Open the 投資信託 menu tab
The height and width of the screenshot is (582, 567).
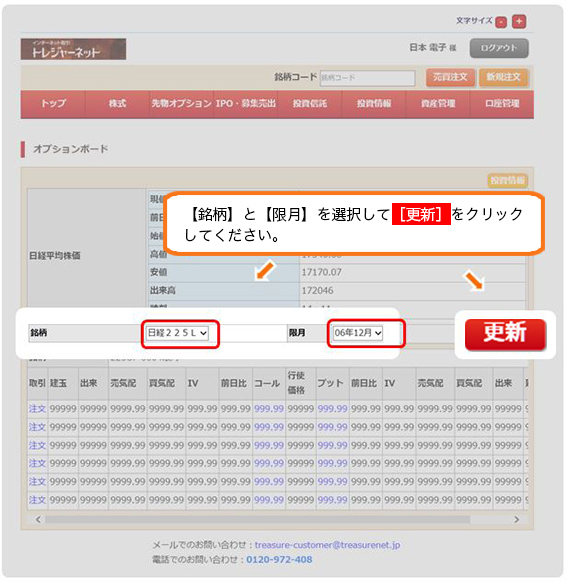pyautogui.click(x=309, y=104)
